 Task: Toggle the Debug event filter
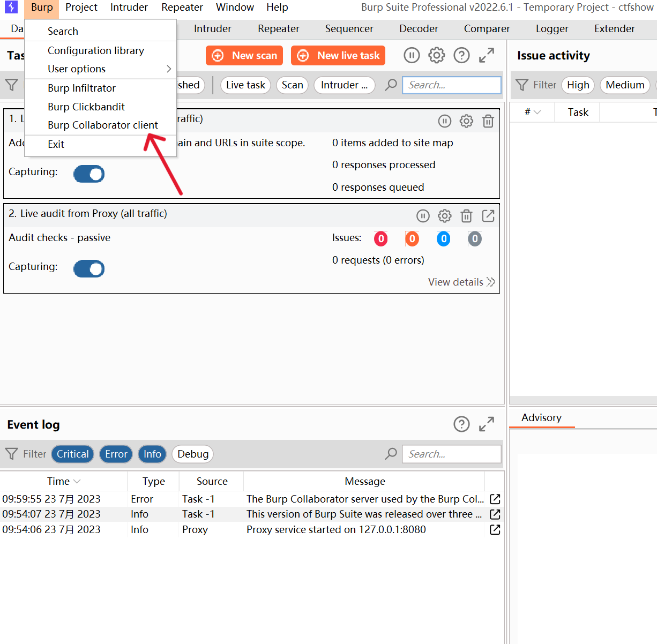193,454
